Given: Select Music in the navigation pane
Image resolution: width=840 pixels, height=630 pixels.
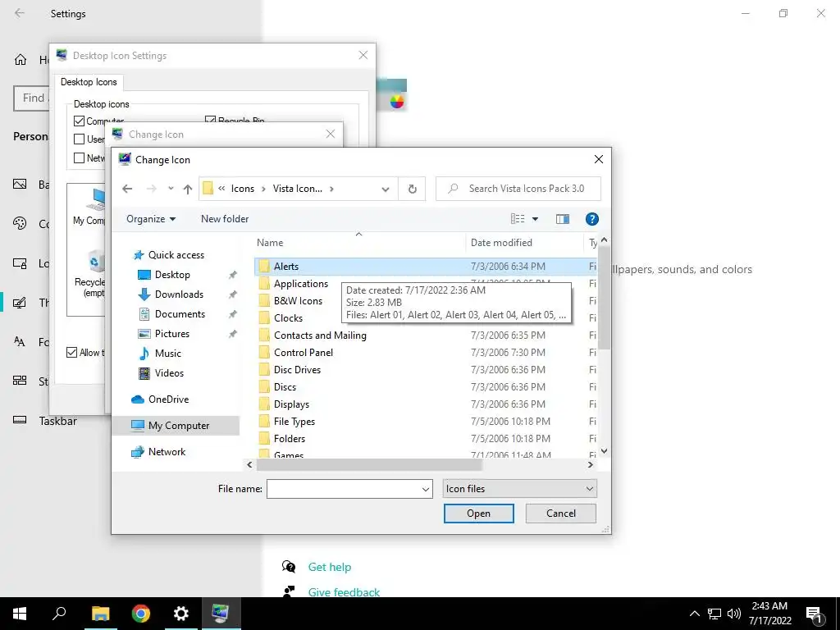Looking at the screenshot, I should coord(167,354).
